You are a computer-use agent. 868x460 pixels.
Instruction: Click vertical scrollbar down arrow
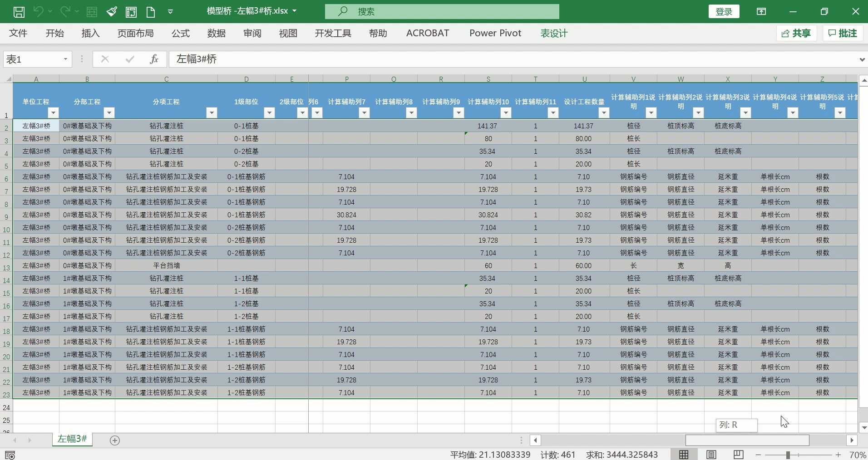(x=863, y=427)
